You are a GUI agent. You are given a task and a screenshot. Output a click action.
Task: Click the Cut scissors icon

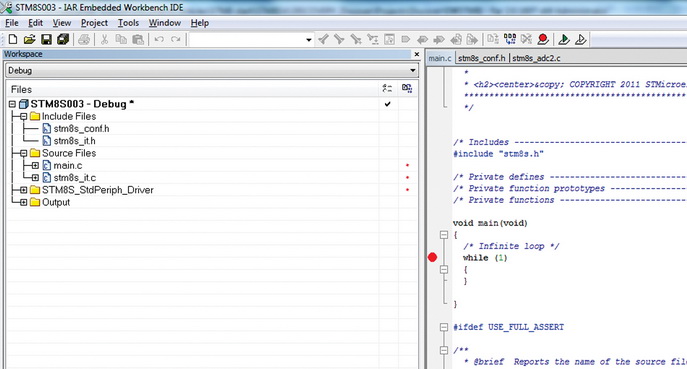tap(104, 39)
